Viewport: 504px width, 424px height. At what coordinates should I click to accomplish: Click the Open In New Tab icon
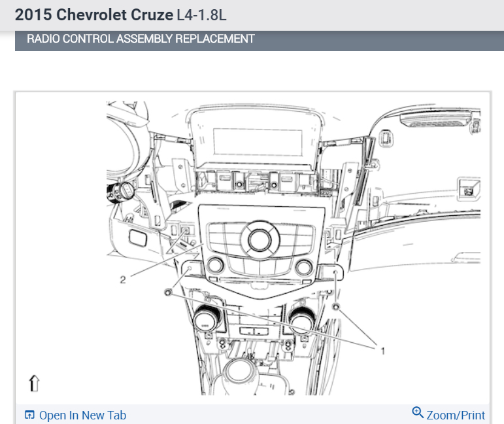(29, 415)
